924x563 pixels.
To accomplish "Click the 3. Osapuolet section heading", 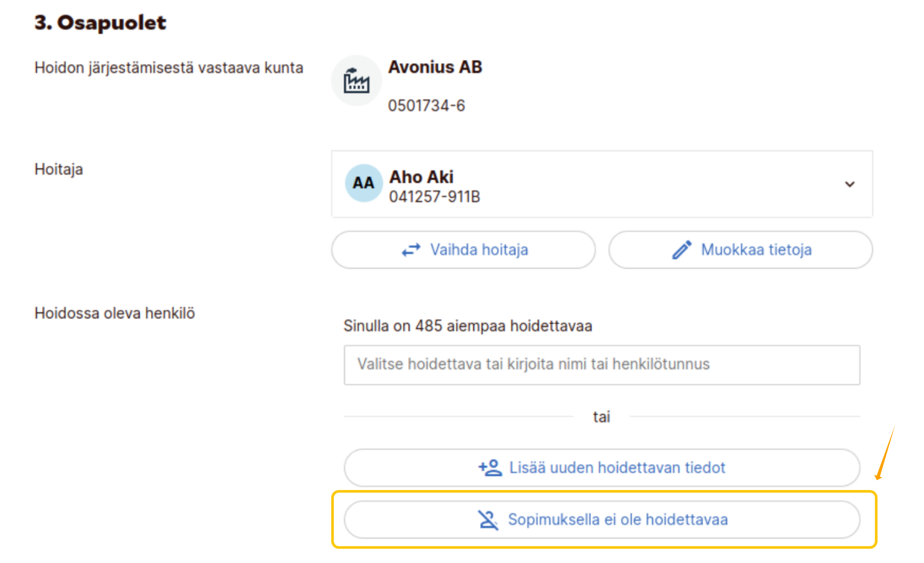I will [x=100, y=23].
